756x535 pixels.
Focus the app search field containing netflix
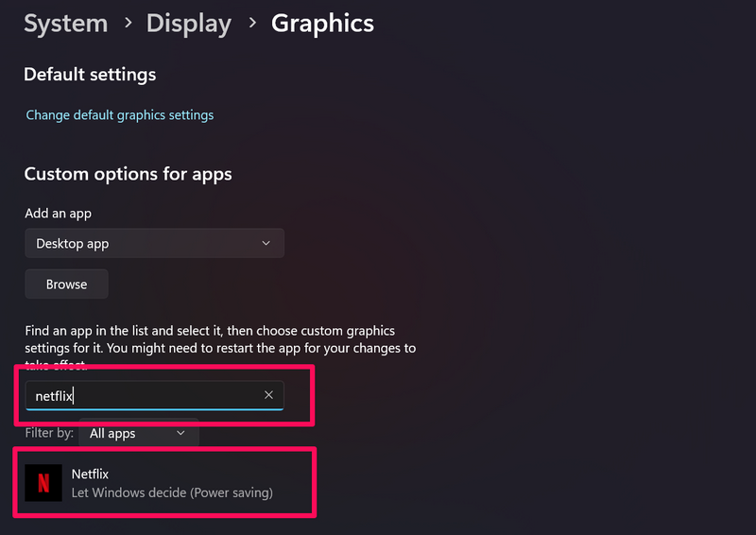tap(142, 396)
